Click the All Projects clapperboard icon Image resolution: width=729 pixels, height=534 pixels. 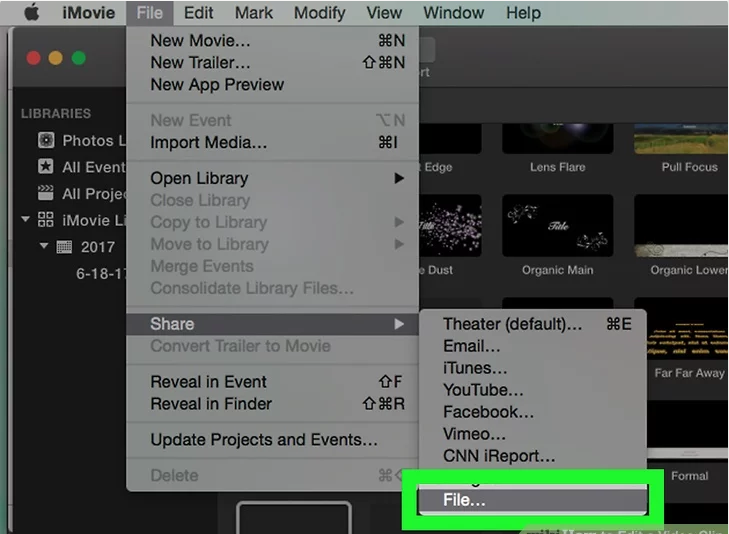(x=46, y=193)
